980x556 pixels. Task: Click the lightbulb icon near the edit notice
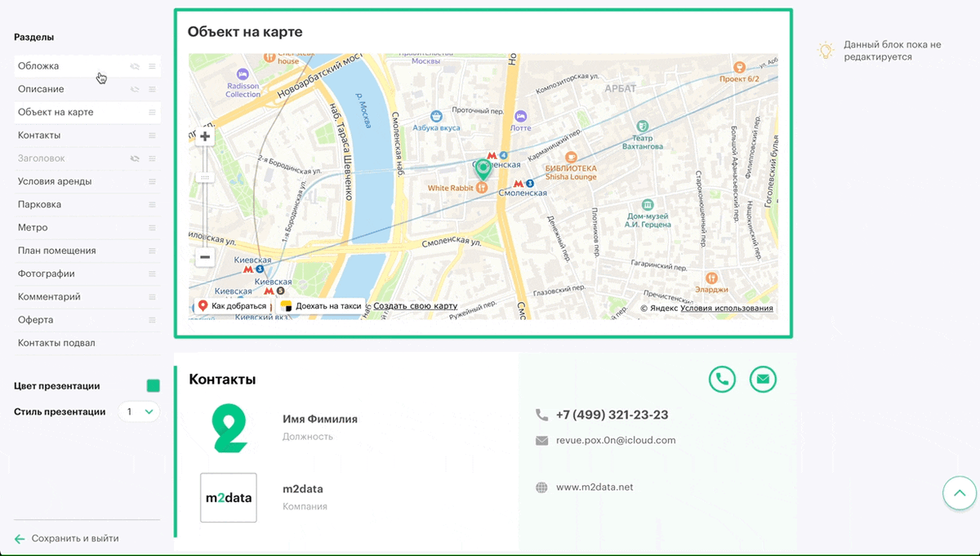(827, 51)
